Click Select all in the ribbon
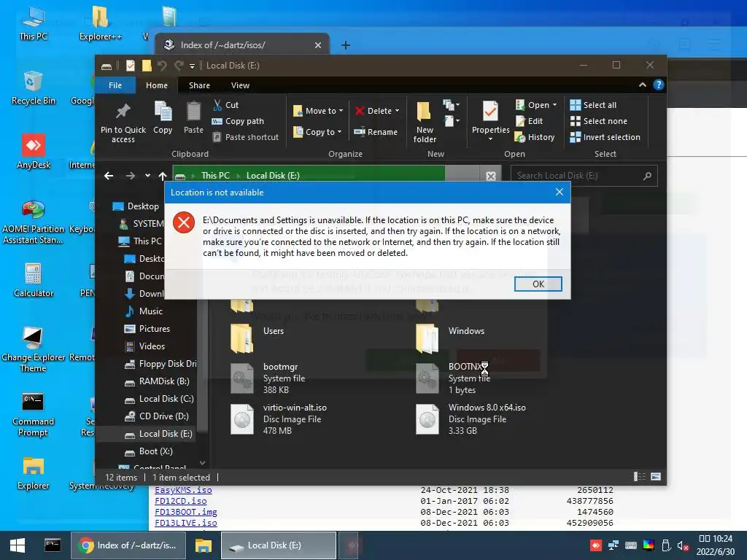 point(593,105)
